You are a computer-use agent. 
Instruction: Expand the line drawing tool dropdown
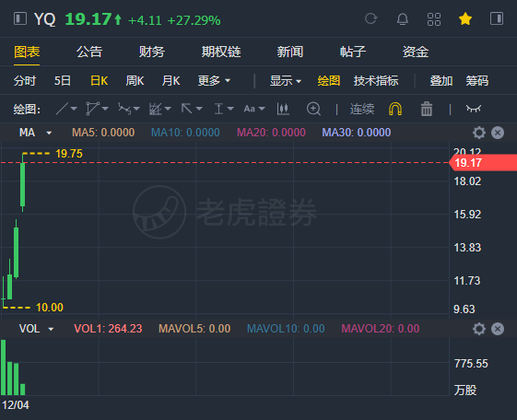tap(74, 109)
